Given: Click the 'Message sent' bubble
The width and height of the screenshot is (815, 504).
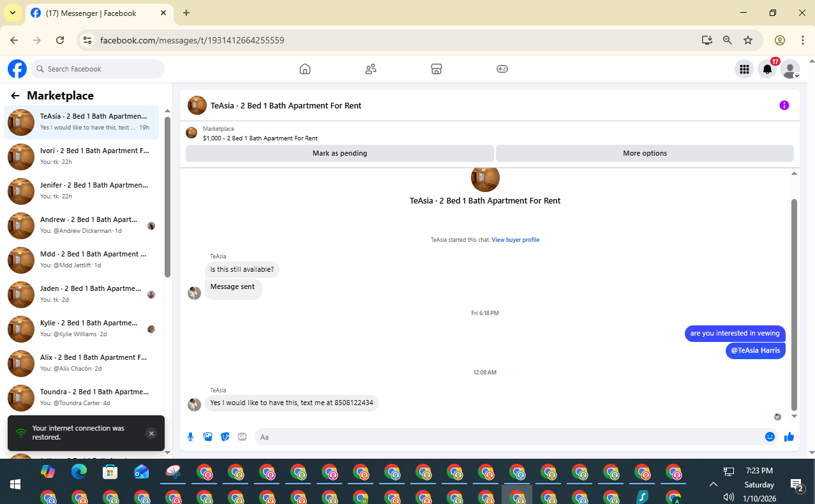Looking at the screenshot, I should point(233,288).
